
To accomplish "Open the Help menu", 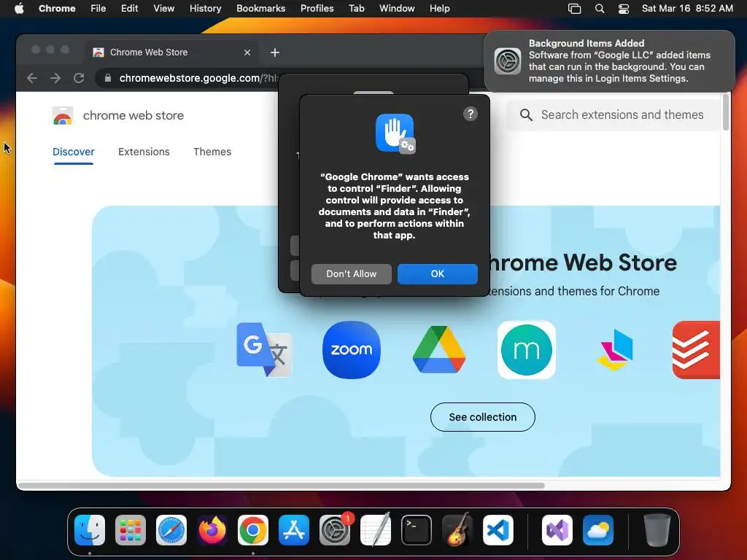I will tap(439, 8).
